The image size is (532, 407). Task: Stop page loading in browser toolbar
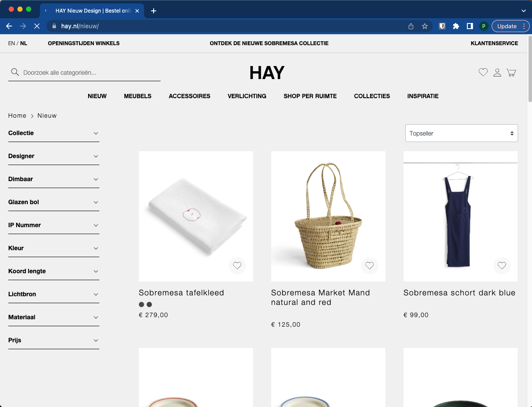[37, 26]
